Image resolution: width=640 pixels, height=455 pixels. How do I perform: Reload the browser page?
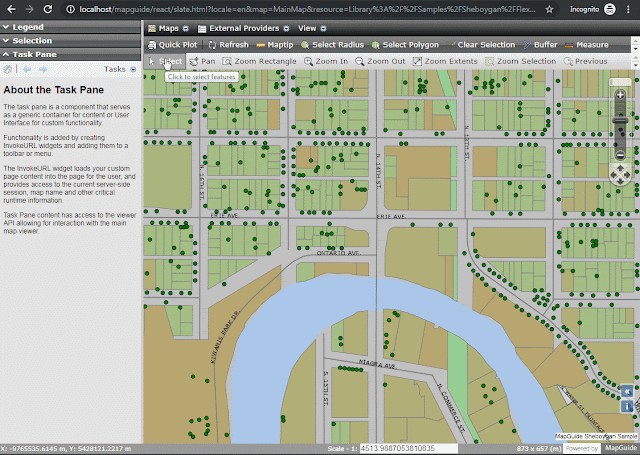[48, 9]
